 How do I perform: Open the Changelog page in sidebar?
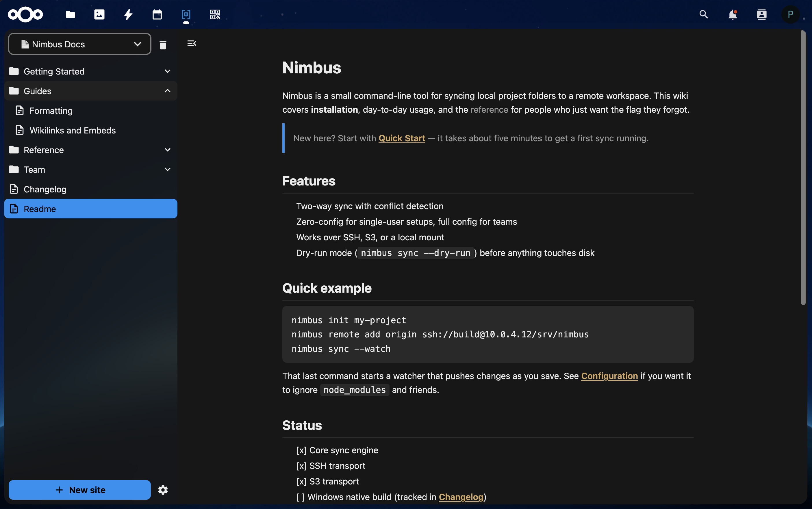point(90,189)
